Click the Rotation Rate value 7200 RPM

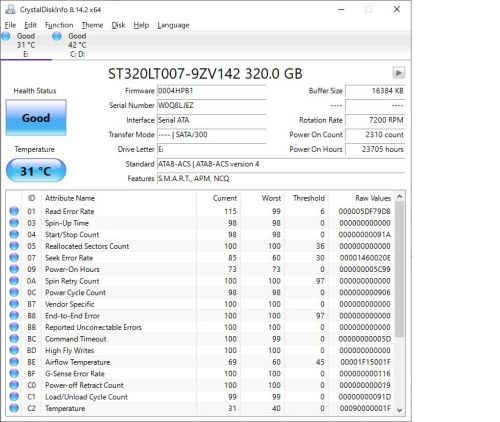375,120
